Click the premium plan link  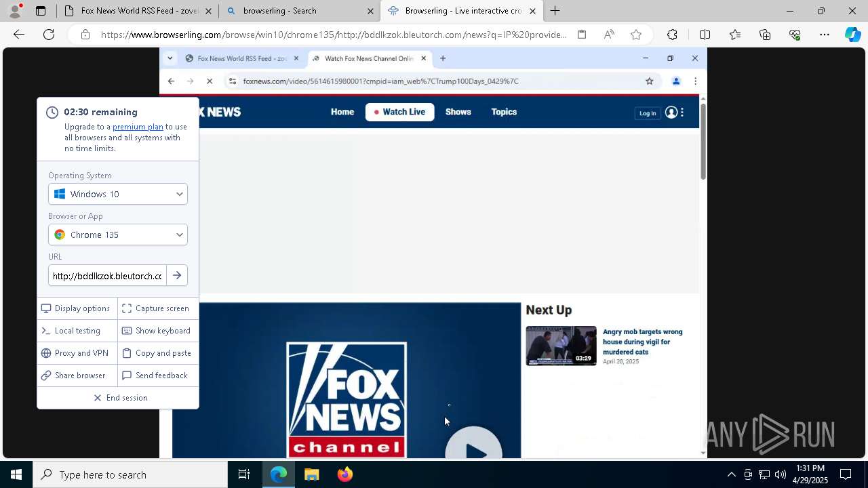click(x=138, y=127)
